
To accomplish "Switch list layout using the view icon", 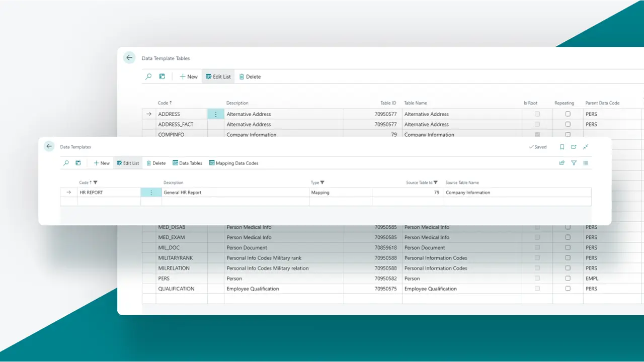I will 585,163.
